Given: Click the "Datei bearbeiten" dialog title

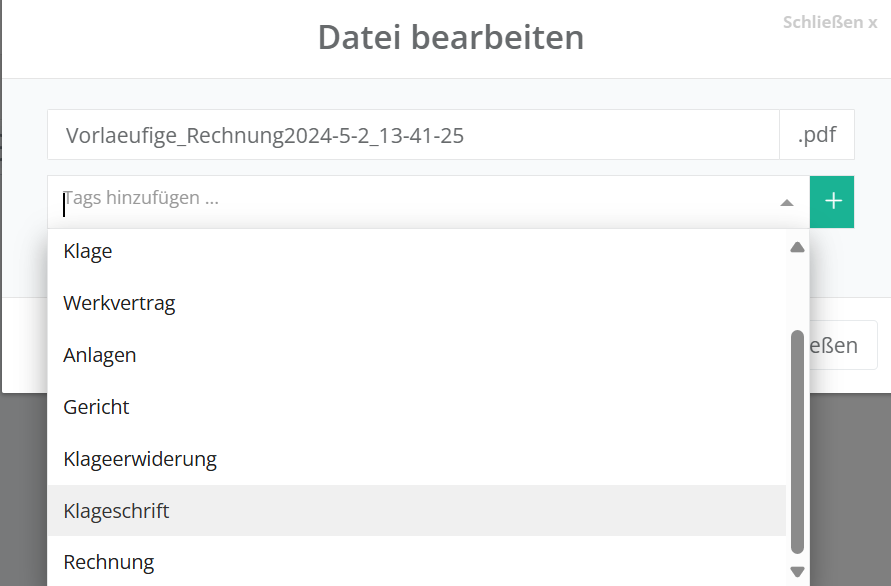Looking at the screenshot, I should tap(451, 38).
